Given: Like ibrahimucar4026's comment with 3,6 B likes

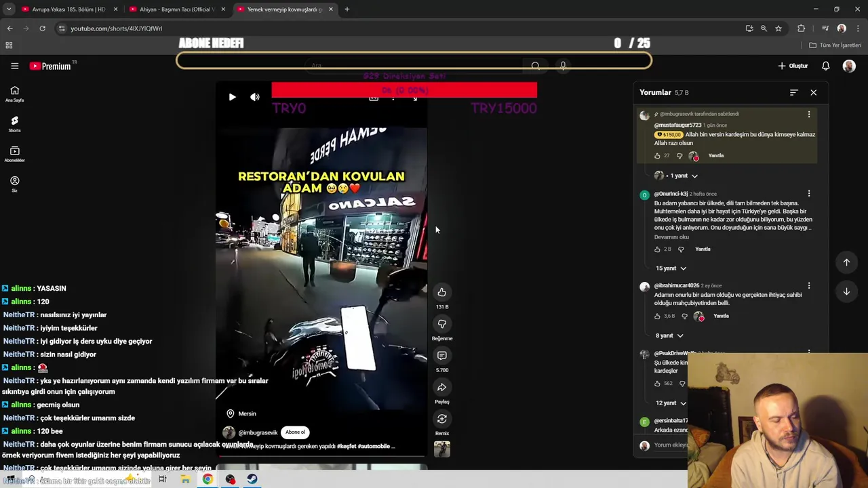Looking at the screenshot, I should click(x=657, y=316).
